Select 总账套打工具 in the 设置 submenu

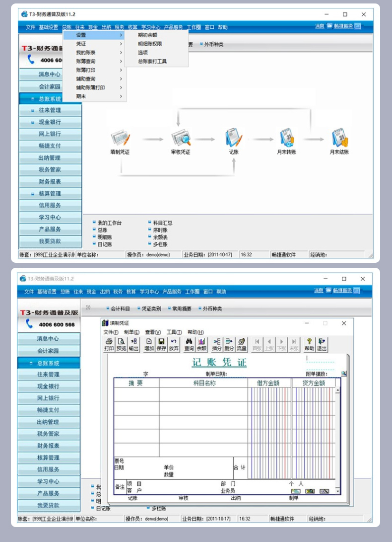tap(152, 61)
